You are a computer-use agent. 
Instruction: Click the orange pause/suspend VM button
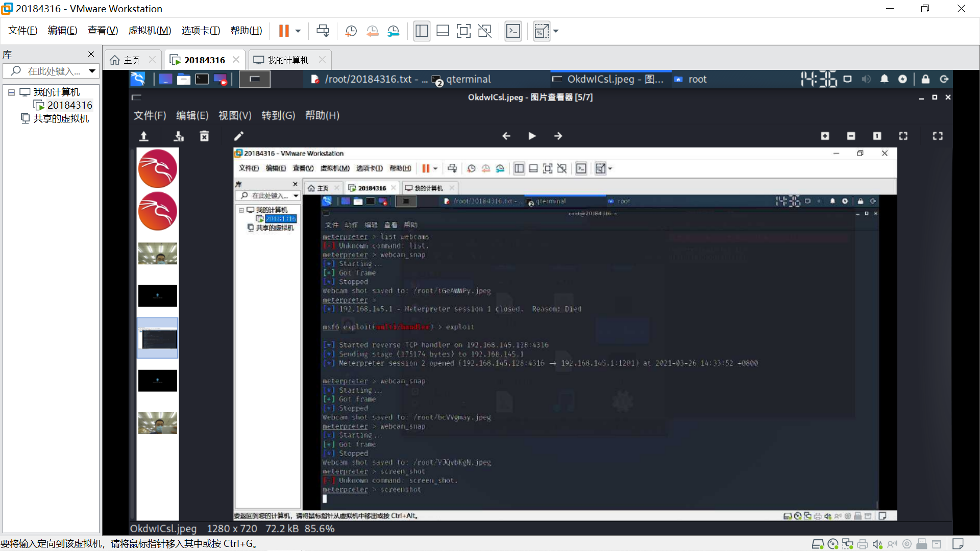284,31
